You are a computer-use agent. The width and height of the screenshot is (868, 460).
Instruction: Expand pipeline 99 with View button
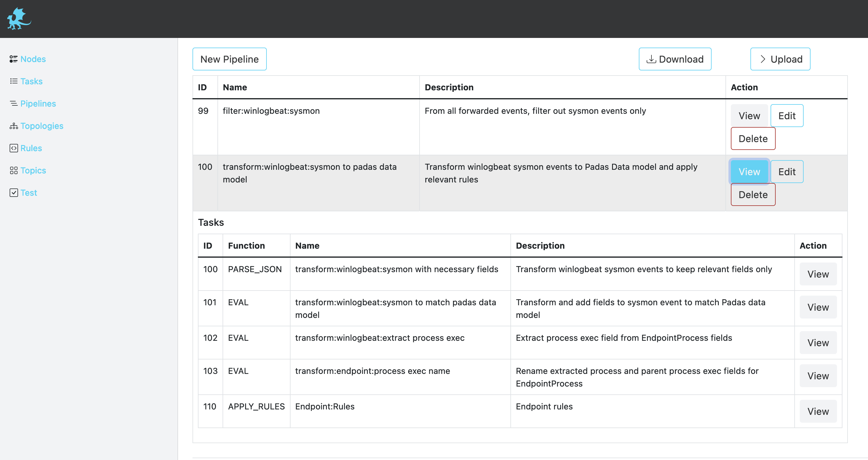point(749,116)
